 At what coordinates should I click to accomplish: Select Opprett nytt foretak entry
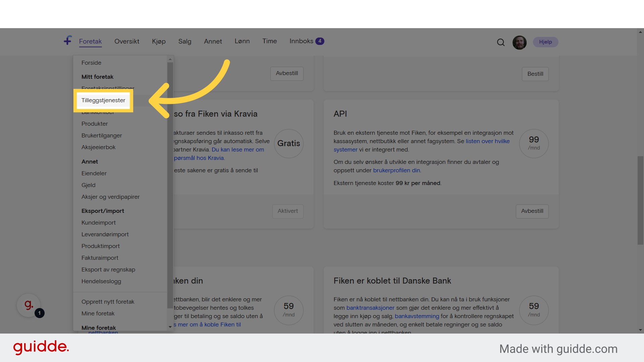click(x=108, y=302)
